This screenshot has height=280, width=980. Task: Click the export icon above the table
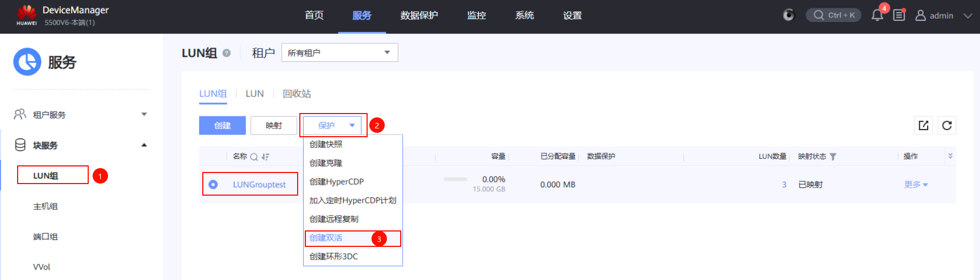924,126
